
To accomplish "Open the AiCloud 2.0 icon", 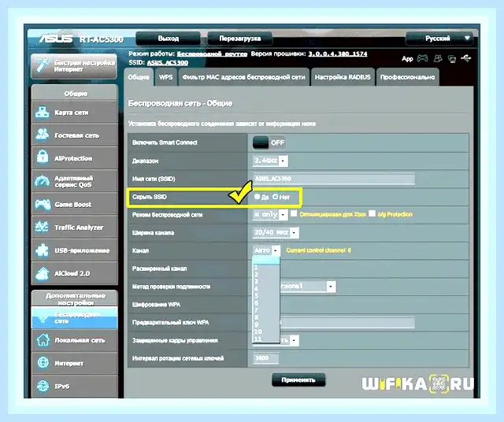I will click(43, 273).
